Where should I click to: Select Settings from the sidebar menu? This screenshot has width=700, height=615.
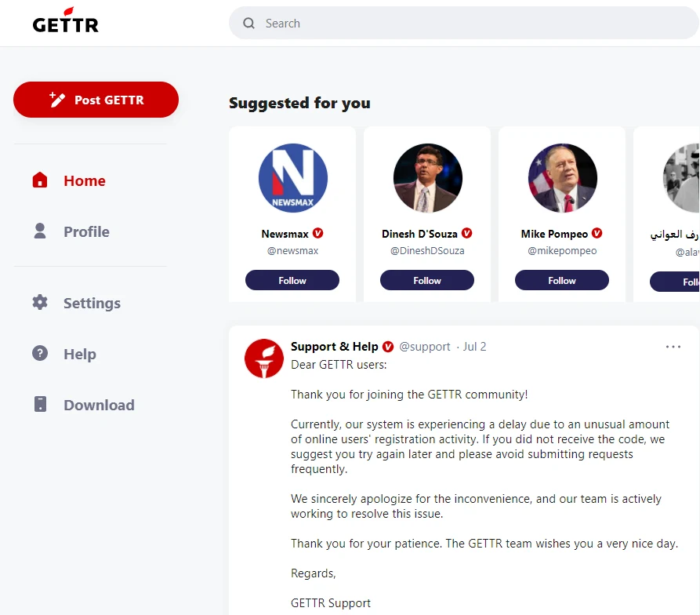pos(91,302)
